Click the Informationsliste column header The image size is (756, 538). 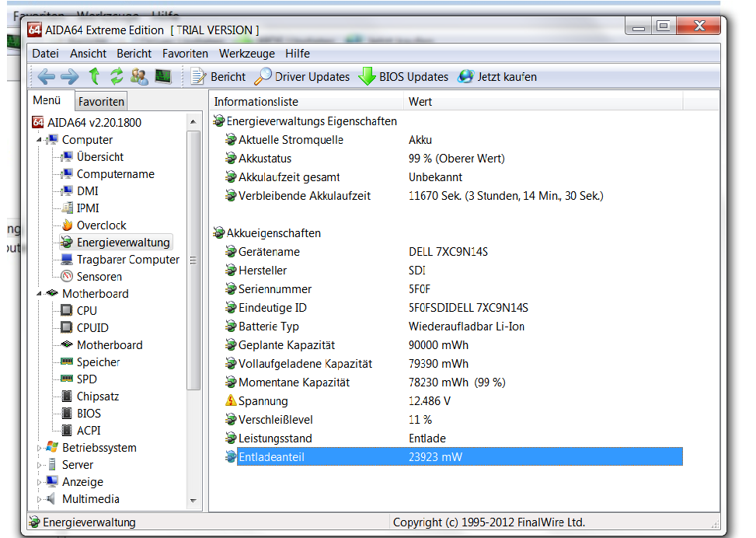pos(307,102)
